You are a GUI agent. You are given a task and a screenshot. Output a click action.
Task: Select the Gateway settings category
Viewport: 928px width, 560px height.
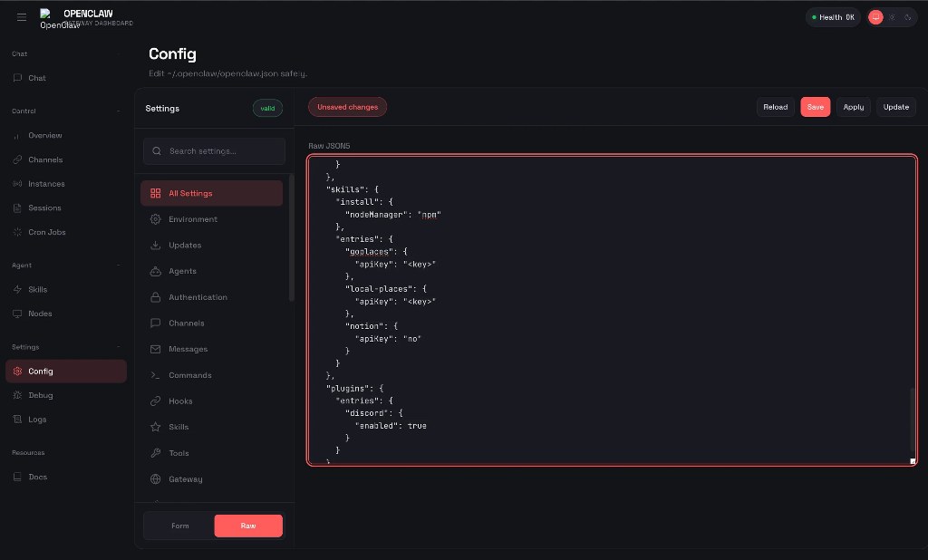click(211, 479)
